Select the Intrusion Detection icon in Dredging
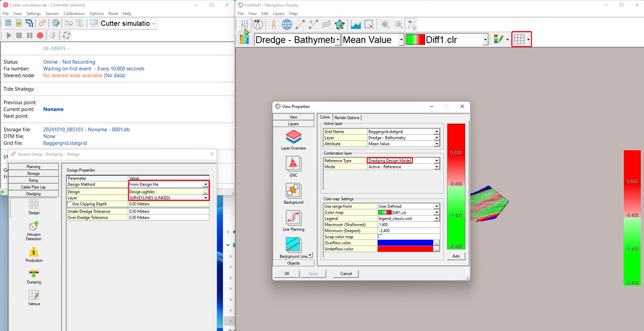644x331 pixels. [34, 226]
